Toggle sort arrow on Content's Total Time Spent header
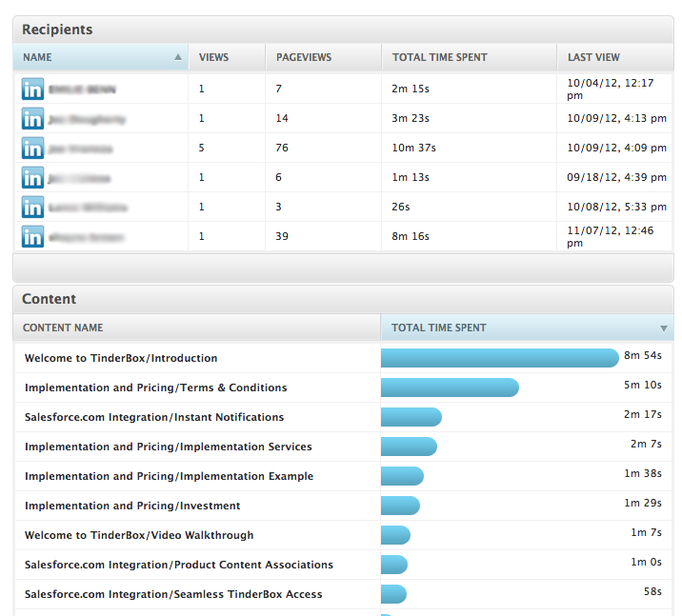The image size is (682, 616). click(664, 328)
